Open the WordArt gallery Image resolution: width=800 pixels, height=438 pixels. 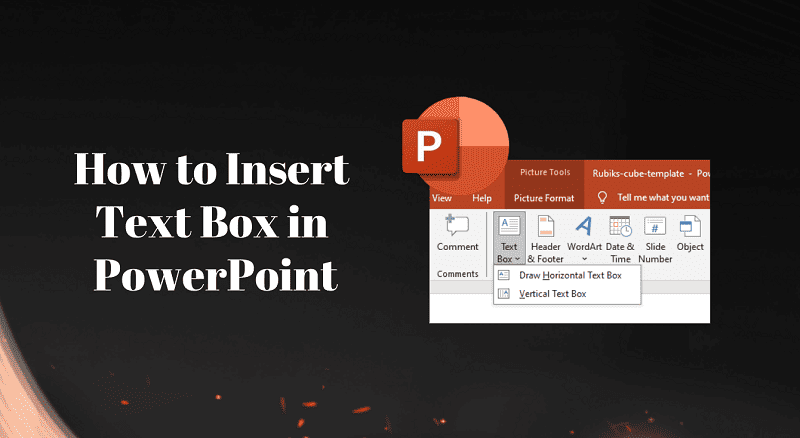pyautogui.click(x=584, y=238)
